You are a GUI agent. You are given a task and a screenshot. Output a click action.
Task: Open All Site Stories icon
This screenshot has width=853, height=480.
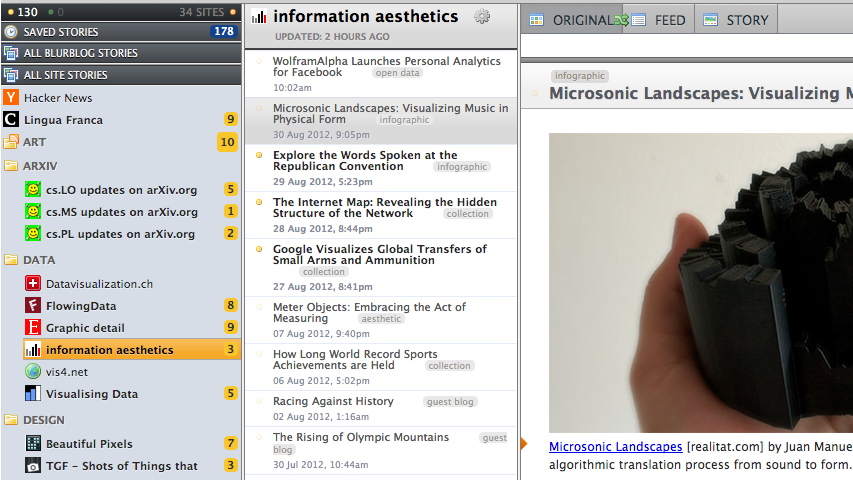point(10,75)
